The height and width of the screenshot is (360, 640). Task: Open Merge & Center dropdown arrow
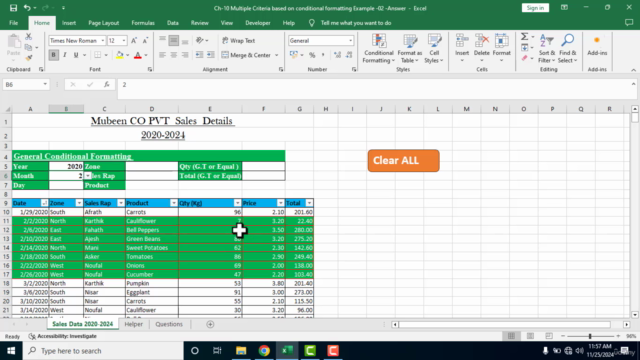tap(276, 55)
